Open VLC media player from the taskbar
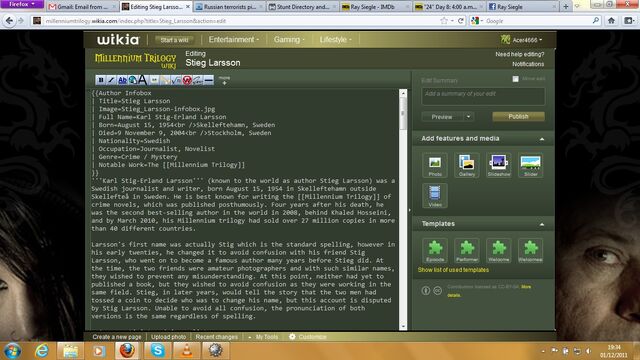Screen dimensions: 640x360 point(186,351)
